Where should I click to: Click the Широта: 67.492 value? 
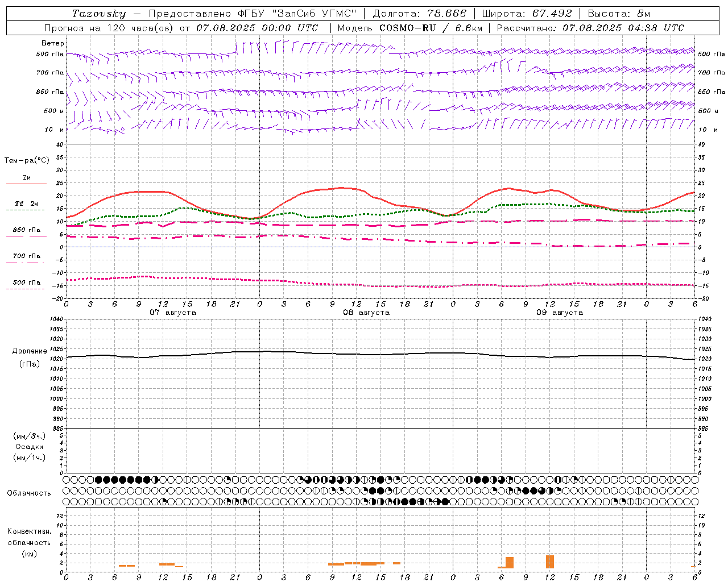[x=527, y=14]
